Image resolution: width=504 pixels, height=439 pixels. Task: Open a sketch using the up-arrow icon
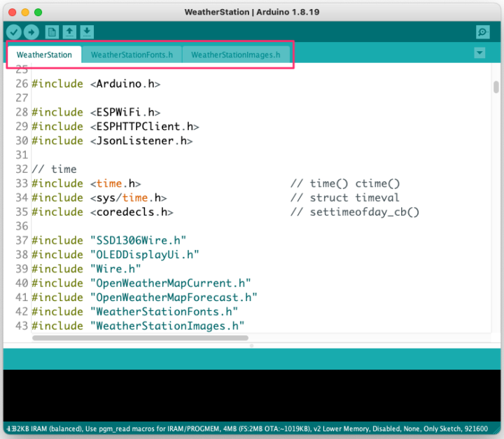(69, 32)
